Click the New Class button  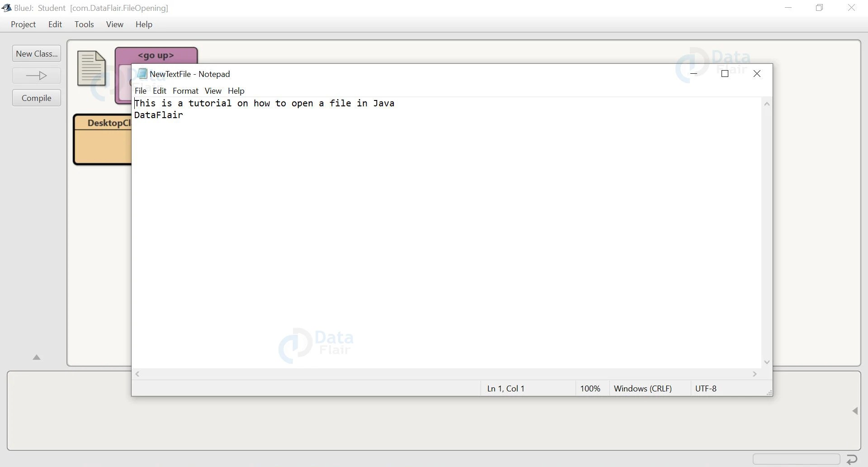coord(36,53)
